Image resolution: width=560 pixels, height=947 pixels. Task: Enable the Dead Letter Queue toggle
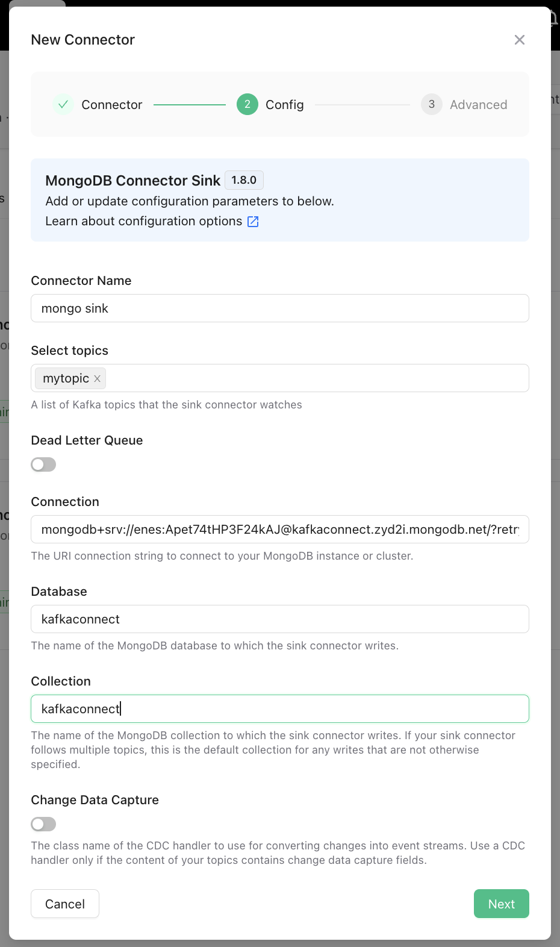click(43, 464)
